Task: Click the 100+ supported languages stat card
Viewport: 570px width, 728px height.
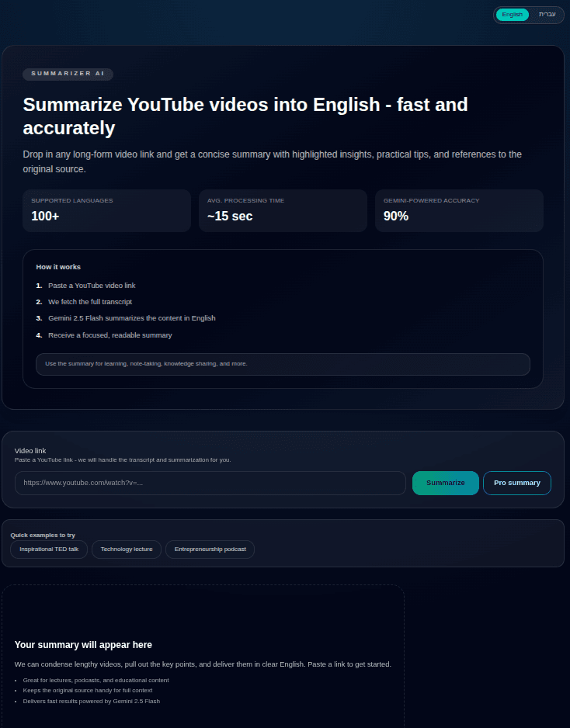Action: pos(106,210)
